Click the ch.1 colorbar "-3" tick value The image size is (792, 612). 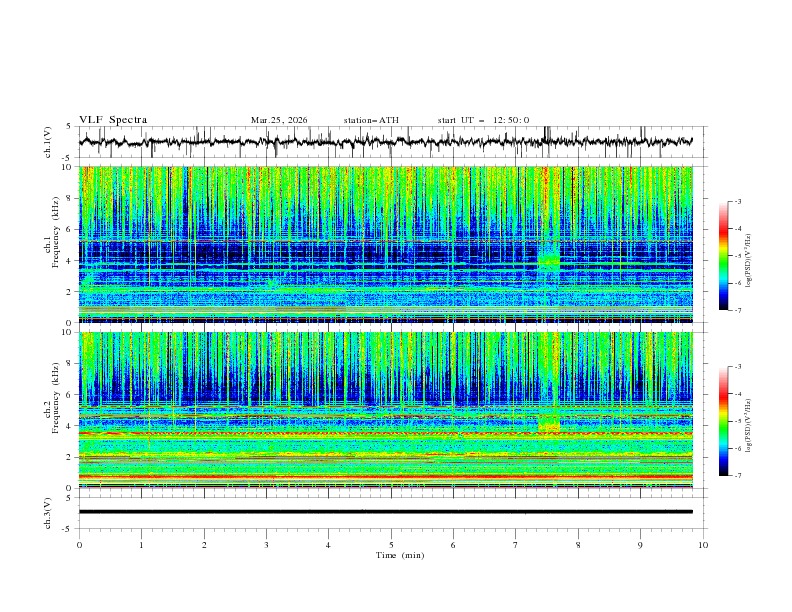737,201
